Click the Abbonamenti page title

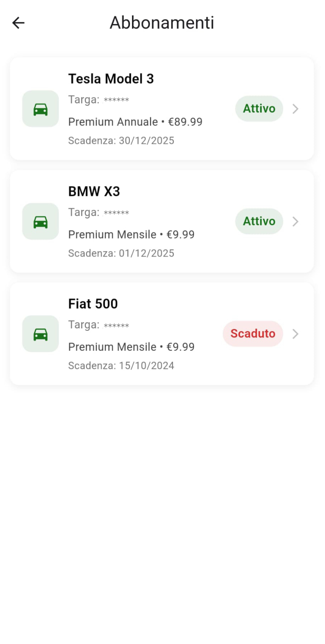point(162,23)
